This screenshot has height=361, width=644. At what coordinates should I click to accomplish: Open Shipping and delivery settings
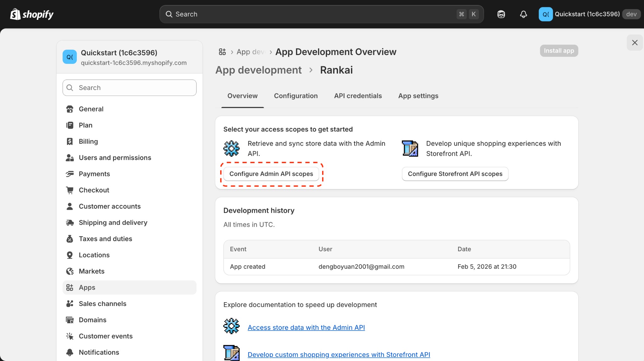(113, 222)
